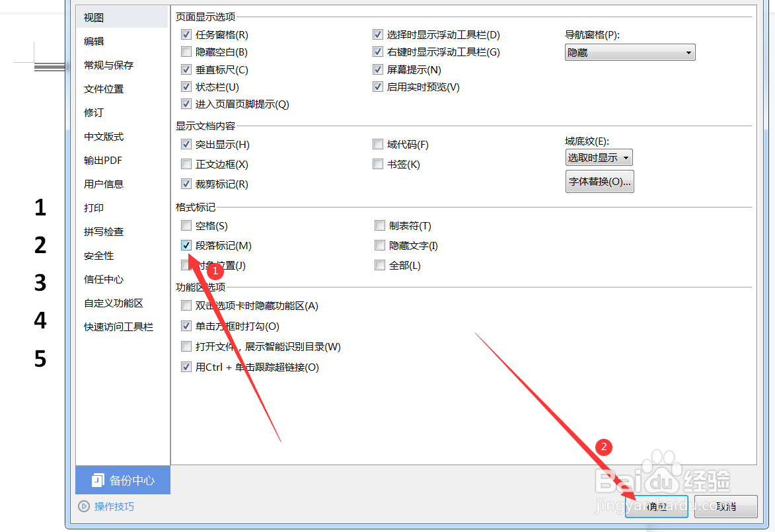Go to the 拼写检查 category
The image size is (775, 532).
point(104,231)
